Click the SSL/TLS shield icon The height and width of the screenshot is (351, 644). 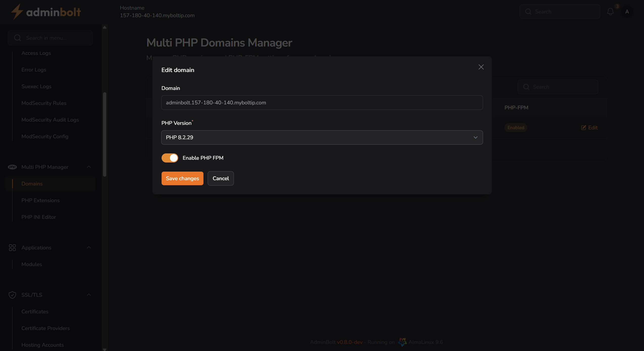click(12, 295)
